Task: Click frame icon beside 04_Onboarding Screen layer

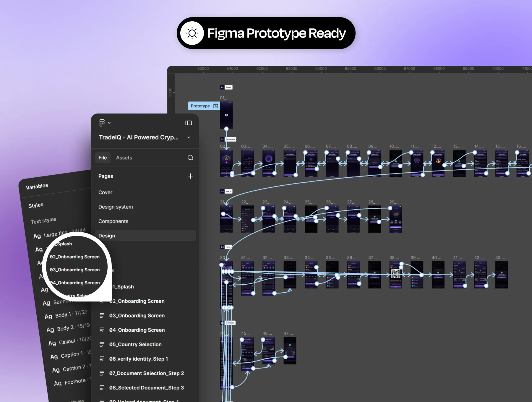Action: click(x=102, y=330)
